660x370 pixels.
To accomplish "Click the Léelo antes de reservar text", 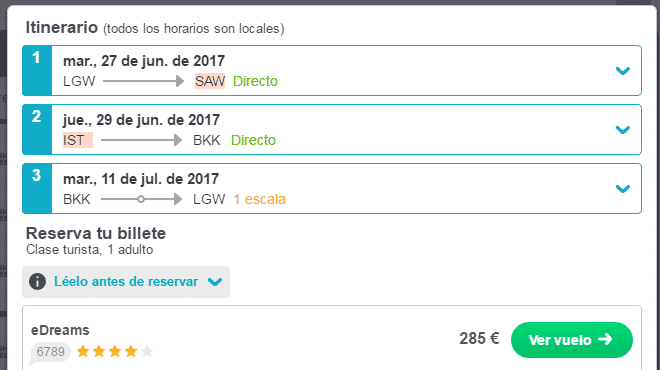I will [126, 282].
